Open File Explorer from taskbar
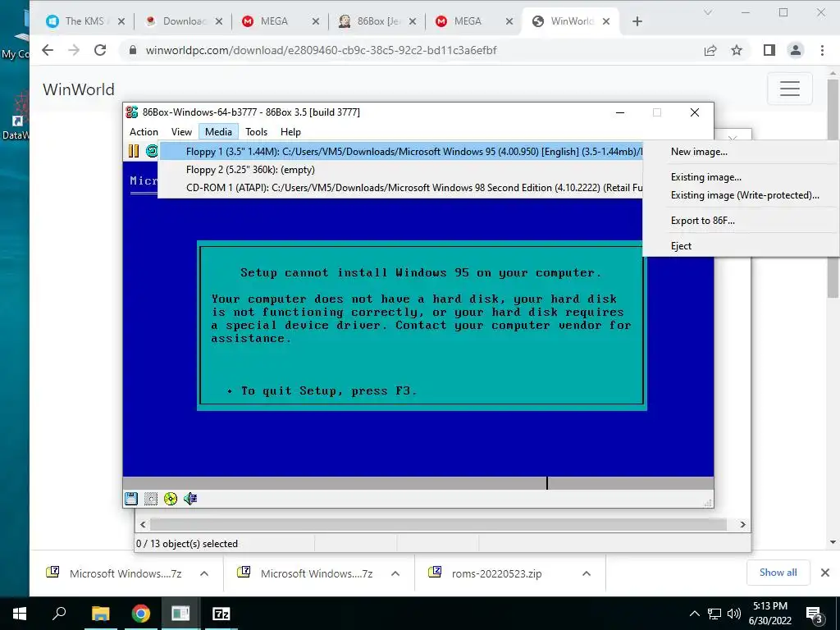 [100, 614]
